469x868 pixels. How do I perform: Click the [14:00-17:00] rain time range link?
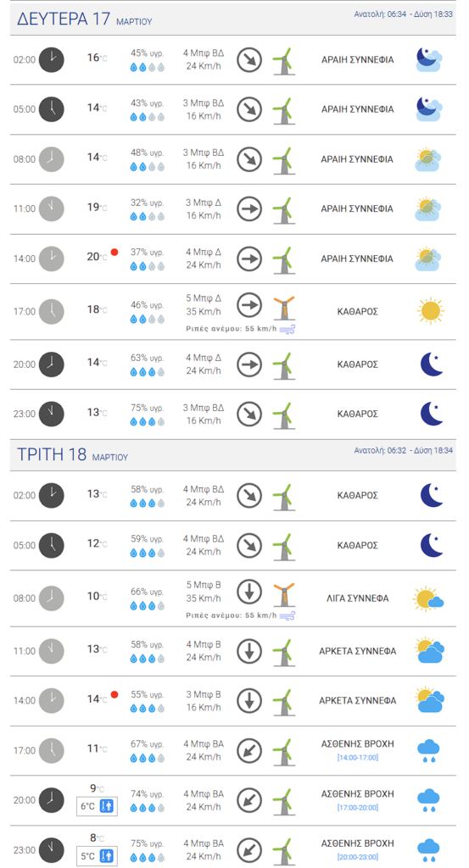pyautogui.click(x=358, y=757)
